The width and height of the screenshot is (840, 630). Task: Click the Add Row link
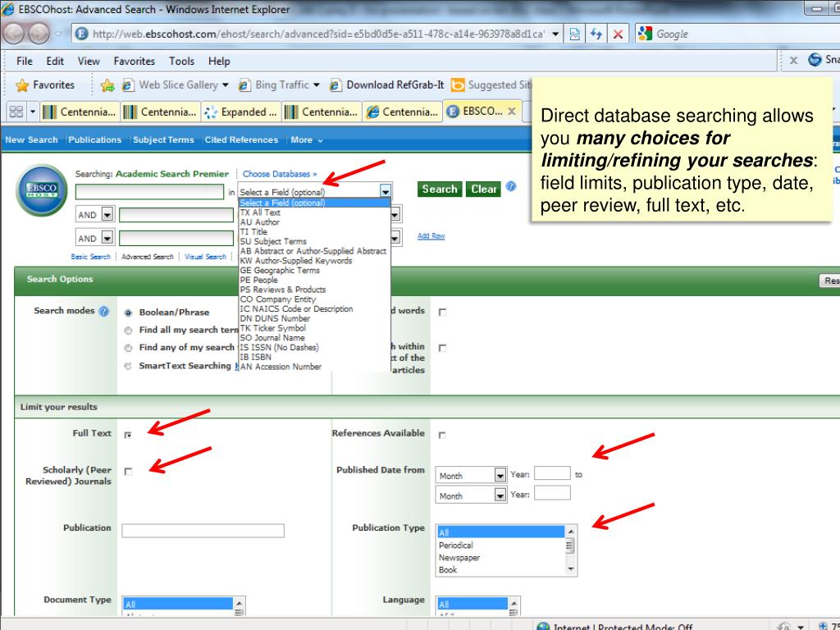431,235
